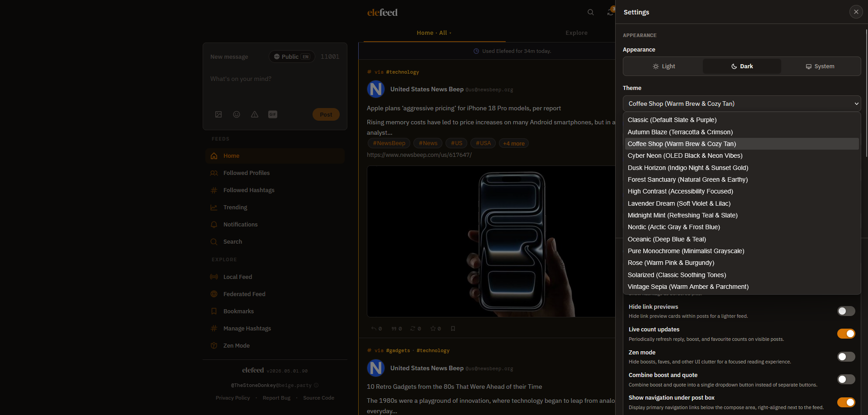868x415 pixels.
Task: Open United States News Beep avatar on iPhone post
Action: tap(376, 90)
